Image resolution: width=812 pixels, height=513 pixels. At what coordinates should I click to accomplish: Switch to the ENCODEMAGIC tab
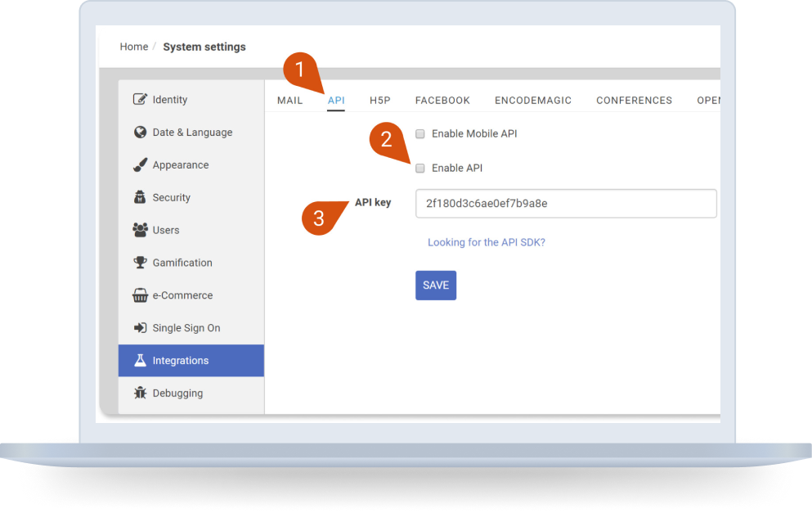532,100
